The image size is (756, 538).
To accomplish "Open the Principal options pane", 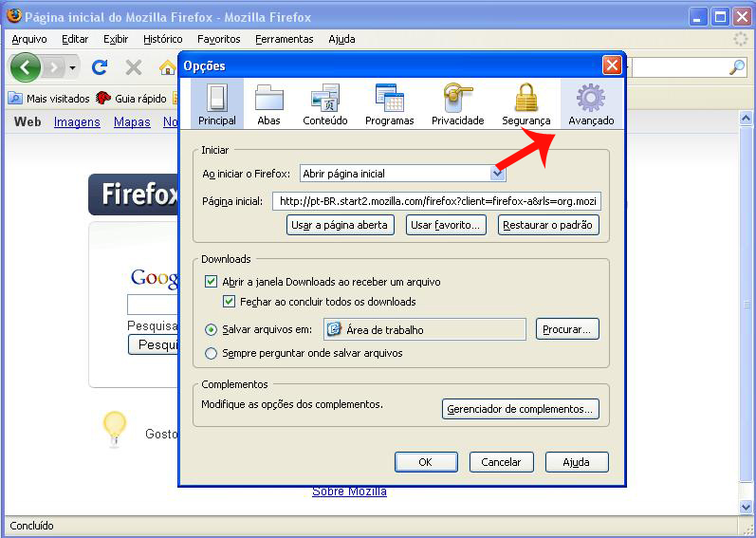I will pos(217,104).
